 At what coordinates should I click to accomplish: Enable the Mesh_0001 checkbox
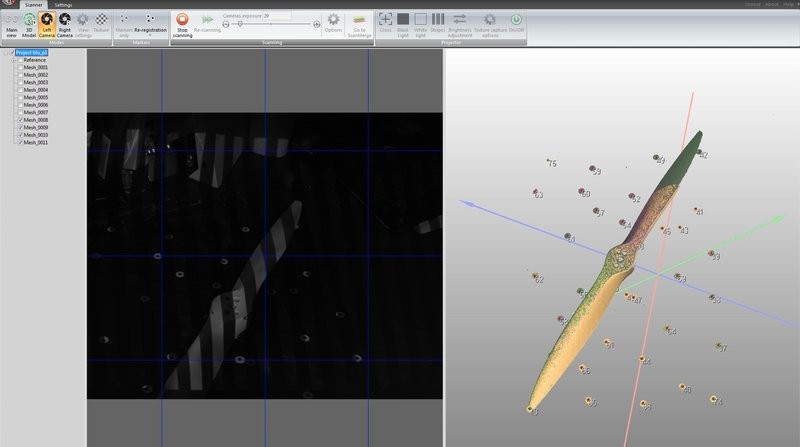(19, 68)
